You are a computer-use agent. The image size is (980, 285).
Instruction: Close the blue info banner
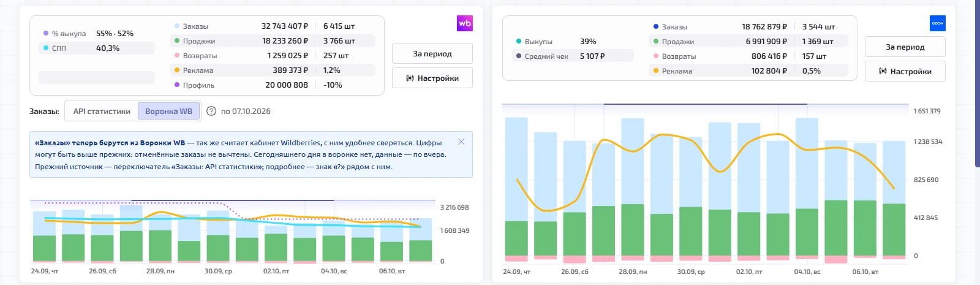[x=461, y=142]
